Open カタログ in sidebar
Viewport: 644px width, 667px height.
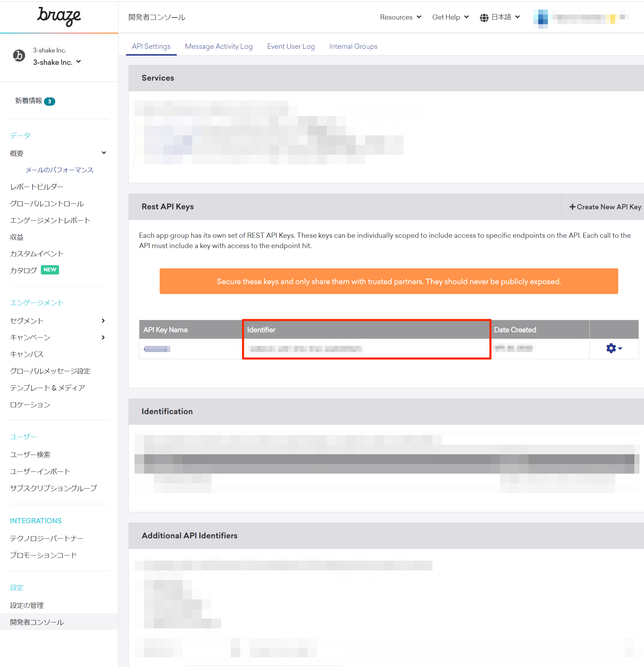23,270
